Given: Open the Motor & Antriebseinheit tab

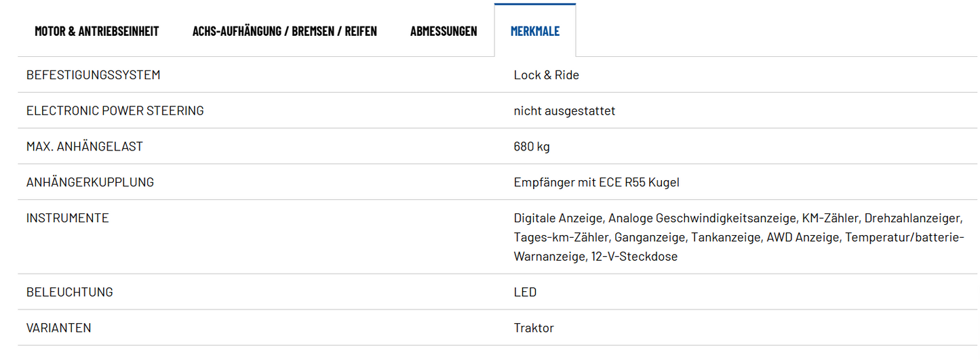Looking at the screenshot, I should coord(97,31).
